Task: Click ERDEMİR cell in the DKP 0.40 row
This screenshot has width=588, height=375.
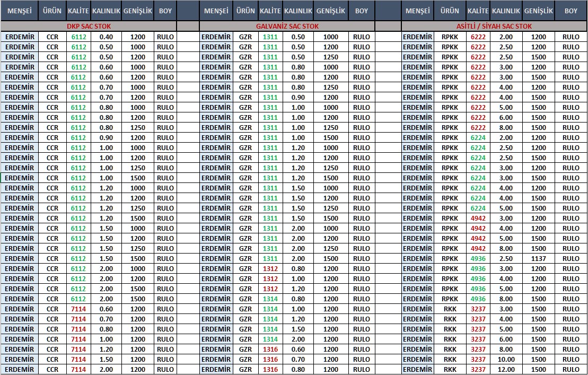Action: 20,37
